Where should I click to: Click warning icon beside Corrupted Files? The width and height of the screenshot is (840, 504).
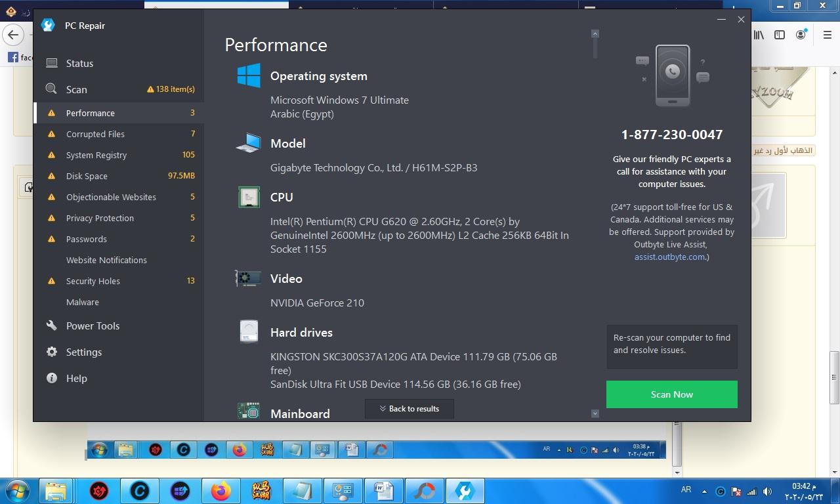(51, 134)
